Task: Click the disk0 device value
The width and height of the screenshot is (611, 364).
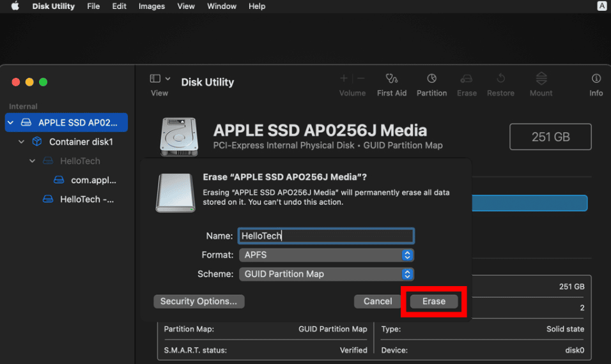Action: [575, 350]
